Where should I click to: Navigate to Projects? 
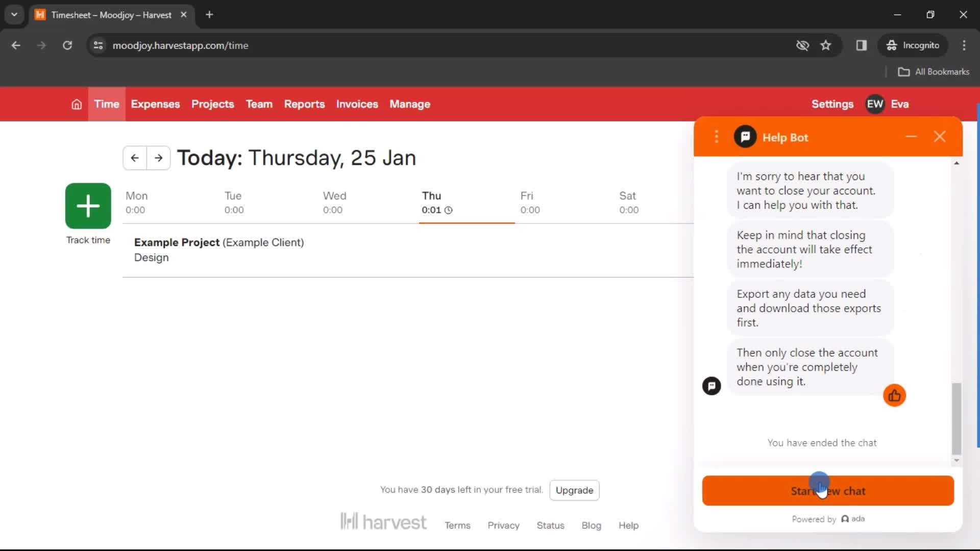coord(213,104)
